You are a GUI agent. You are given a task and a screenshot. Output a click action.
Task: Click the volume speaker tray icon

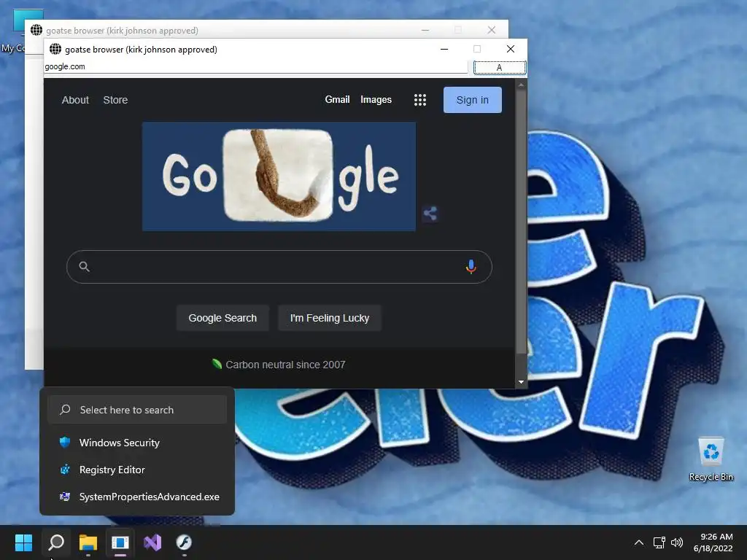(676, 542)
